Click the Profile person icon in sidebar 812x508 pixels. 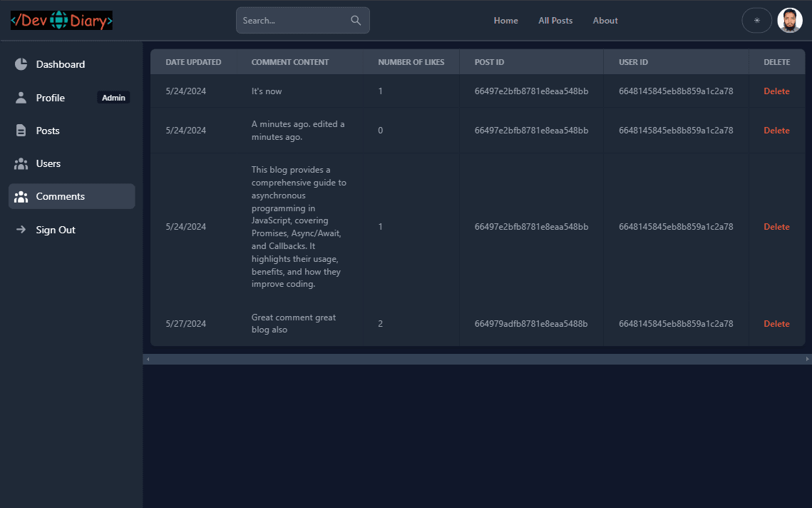[x=21, y=98]
